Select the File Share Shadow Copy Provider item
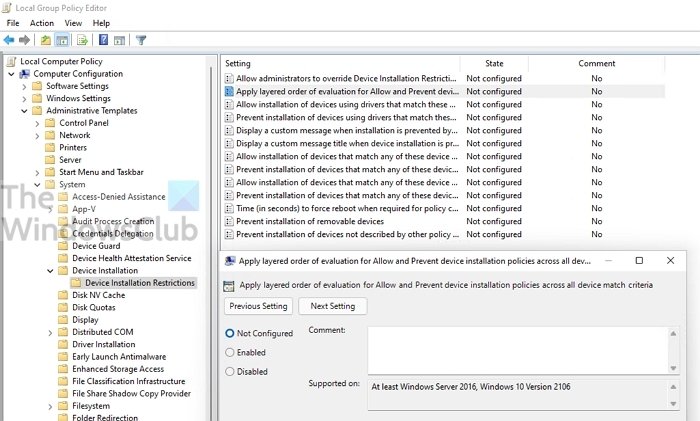Viewport: 700px width, 421px height. 131,394
